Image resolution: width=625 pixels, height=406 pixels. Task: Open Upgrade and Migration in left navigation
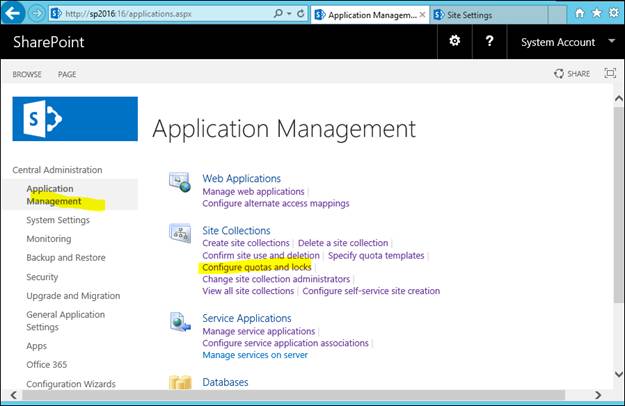pyautogui.click(x=73, y=296)
